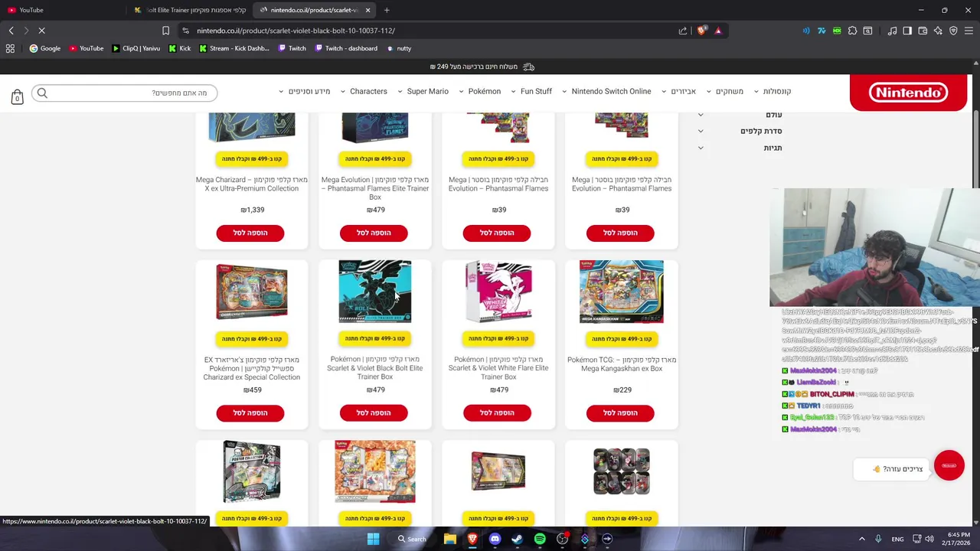Add Black Bolt Elite Trainer Box to cart
980x551 pixels.
coord(374,413)
